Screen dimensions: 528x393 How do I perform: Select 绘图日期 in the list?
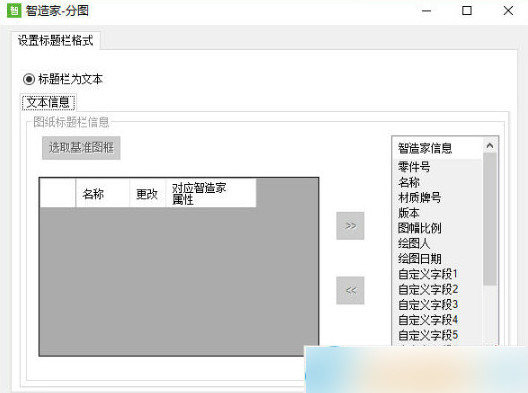[x=420, y=259]
